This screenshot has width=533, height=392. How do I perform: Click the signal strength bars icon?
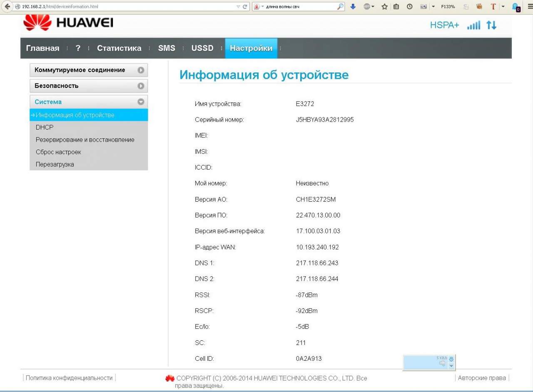coord(473,25)
